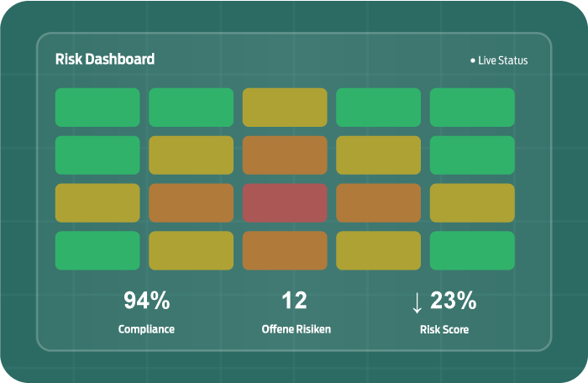Click the green tile in the top-right corner

[471, 108]
